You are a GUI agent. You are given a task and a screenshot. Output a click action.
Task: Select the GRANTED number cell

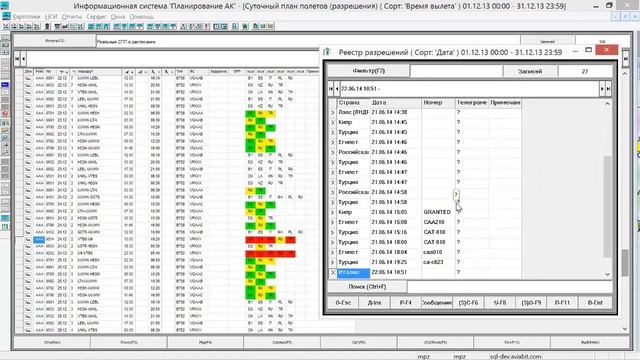(x=438, y=212)
